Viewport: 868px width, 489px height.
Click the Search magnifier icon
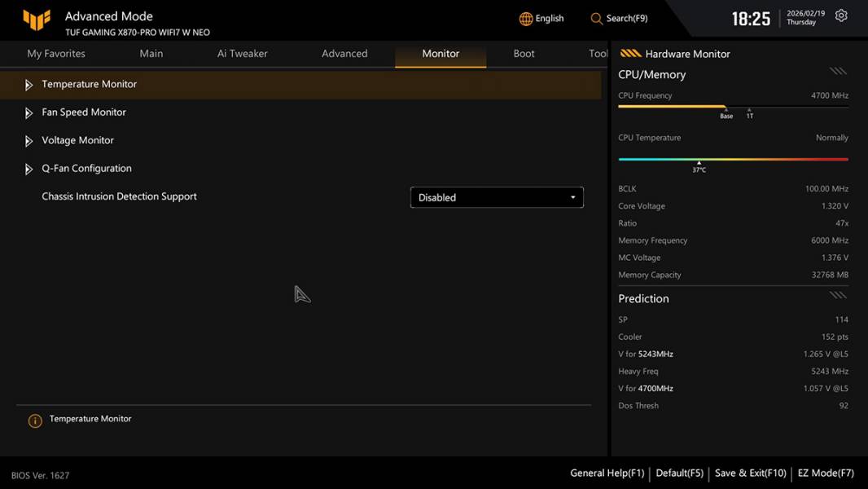click(597, 19)
